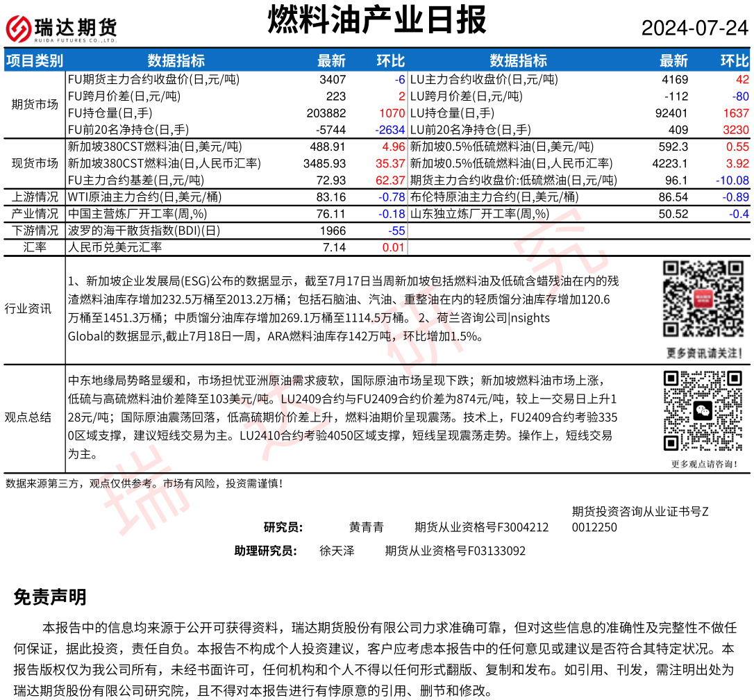This screenshot has width=754, height=700.
Task: Click the Ruida Futures logo
Action: click(x=60, y=28)
